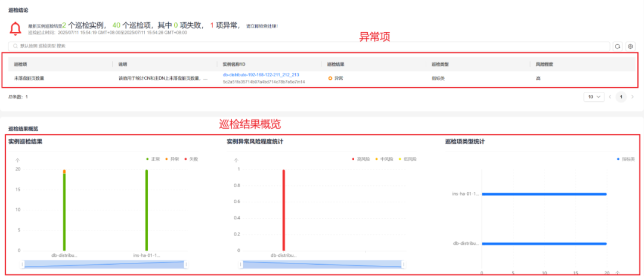Screen dimensions: 644x276
Task: Click the truncated 该项用于统计CN和主DN description cell
Action: [163, 78]
